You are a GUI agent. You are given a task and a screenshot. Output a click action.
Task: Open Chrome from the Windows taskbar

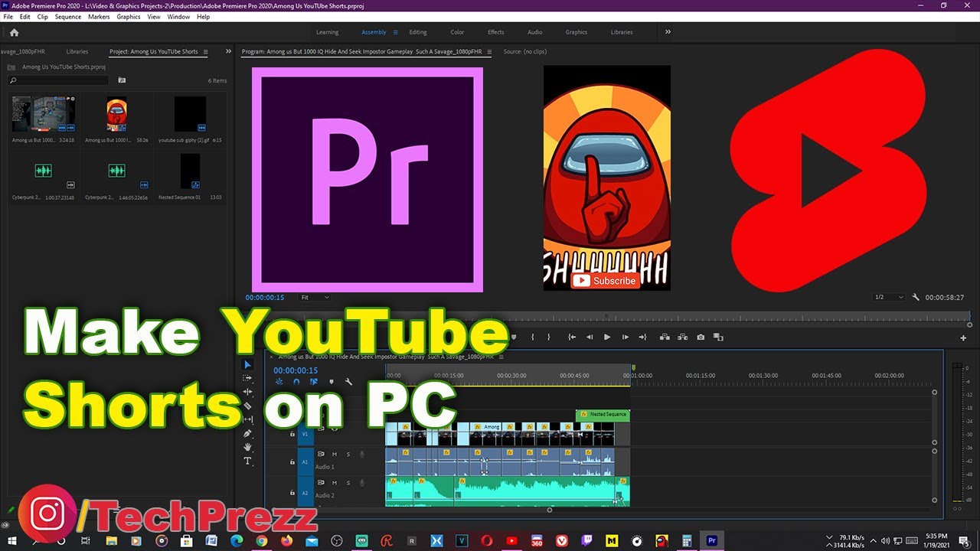click(x=262, y=540)
